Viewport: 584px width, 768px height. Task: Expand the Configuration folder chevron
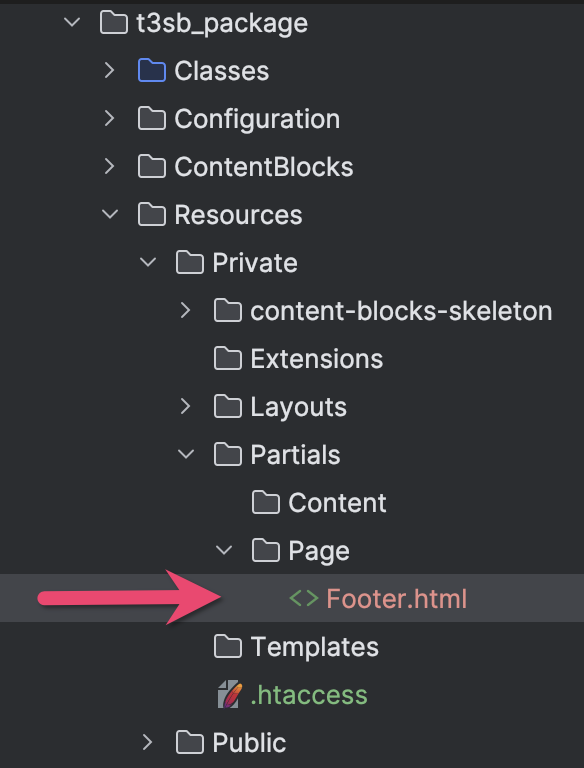coord(110,119)
